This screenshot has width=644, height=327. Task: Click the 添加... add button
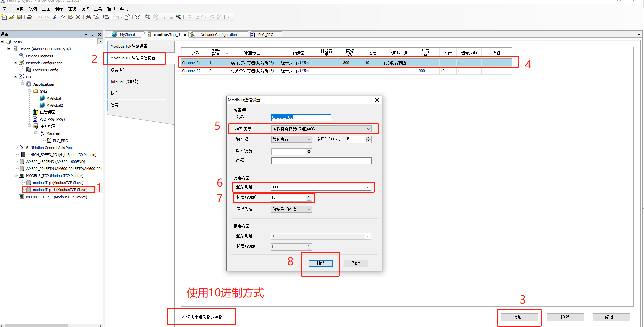click(519, 317)
